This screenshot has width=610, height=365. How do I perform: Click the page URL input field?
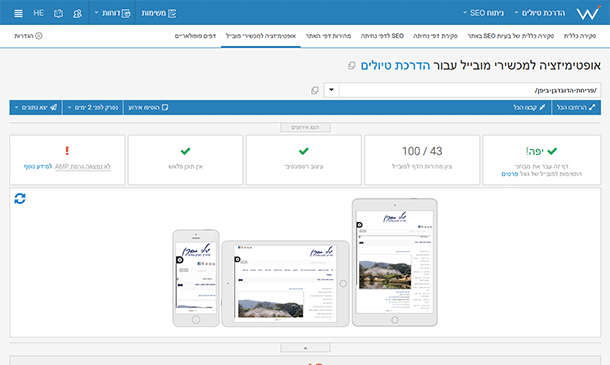(x=470, y=90)
